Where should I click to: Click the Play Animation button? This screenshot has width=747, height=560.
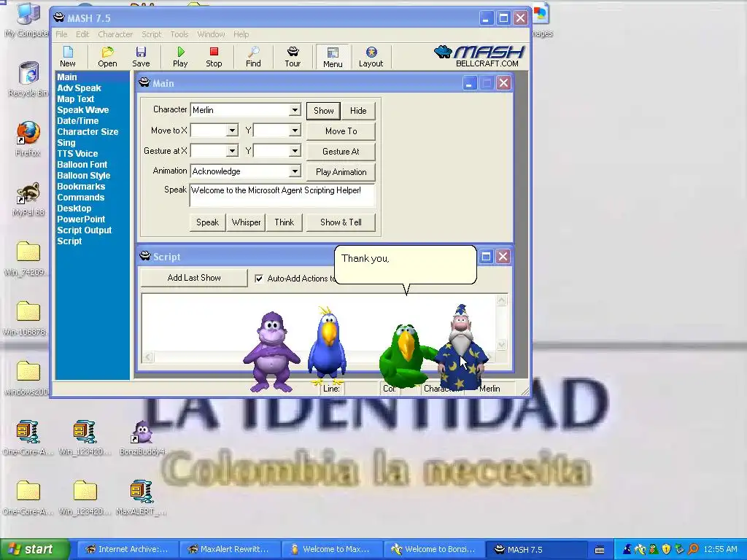pyautogui.click(x=341, y=172)
